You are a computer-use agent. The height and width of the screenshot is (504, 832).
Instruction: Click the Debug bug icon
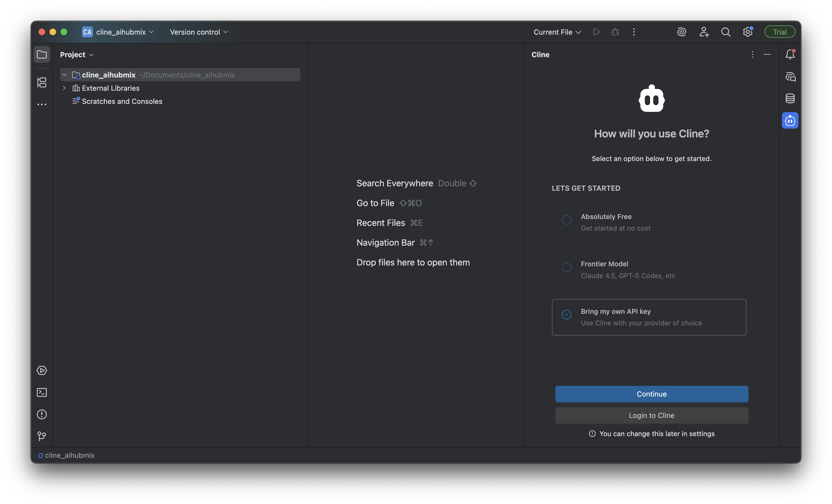click(x=615, y=32)
